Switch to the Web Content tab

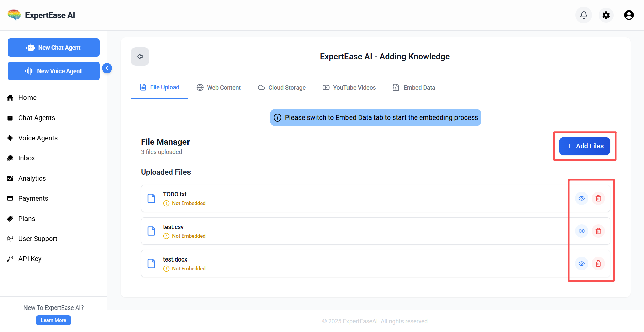[x=219, y=88]
